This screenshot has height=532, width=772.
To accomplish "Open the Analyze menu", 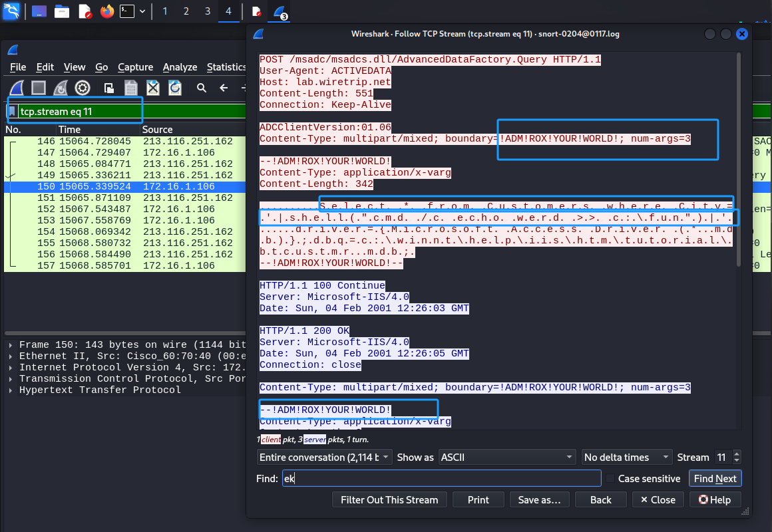I will 180,67.
